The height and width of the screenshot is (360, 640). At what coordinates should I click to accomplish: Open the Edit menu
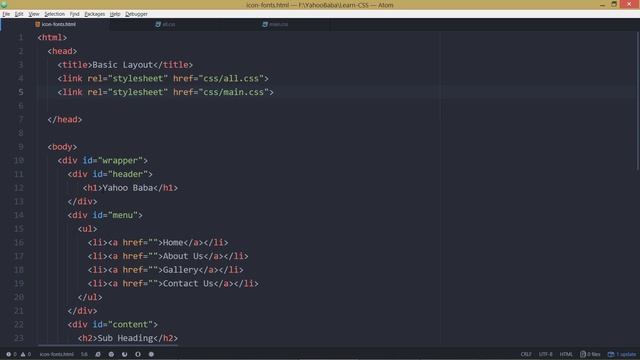click(19, 14)
